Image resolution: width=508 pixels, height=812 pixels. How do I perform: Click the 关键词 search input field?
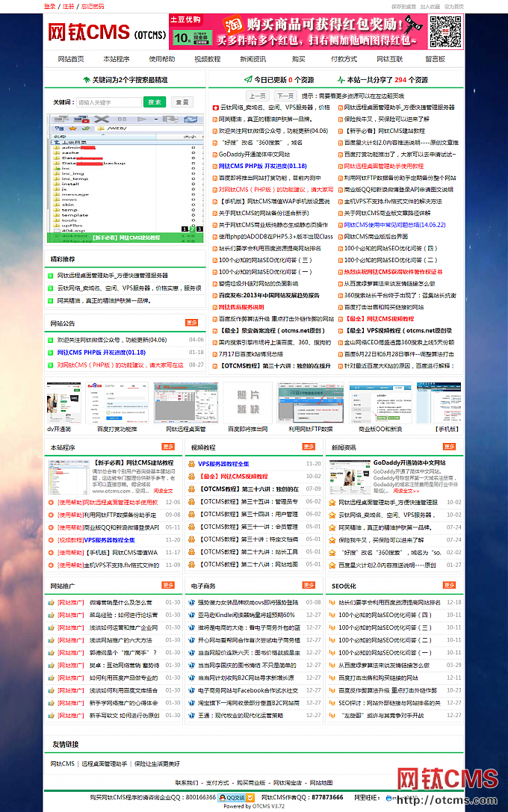click(x=108, y=102)
